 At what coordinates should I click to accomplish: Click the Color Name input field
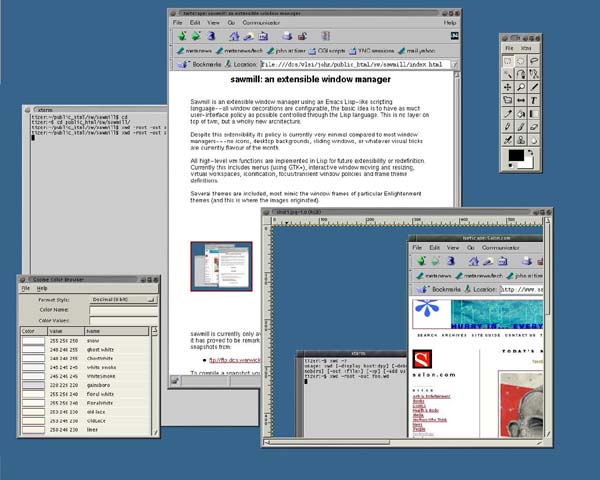tap(124, 310)
